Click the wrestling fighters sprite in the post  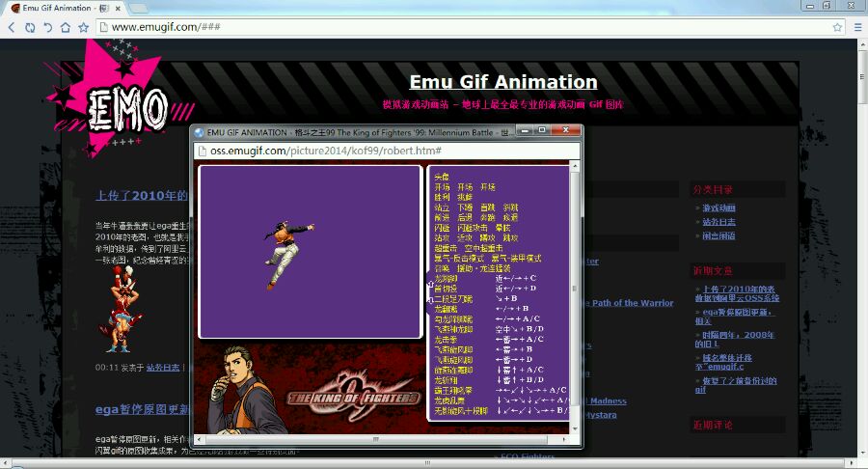click(x=121, y=309)
